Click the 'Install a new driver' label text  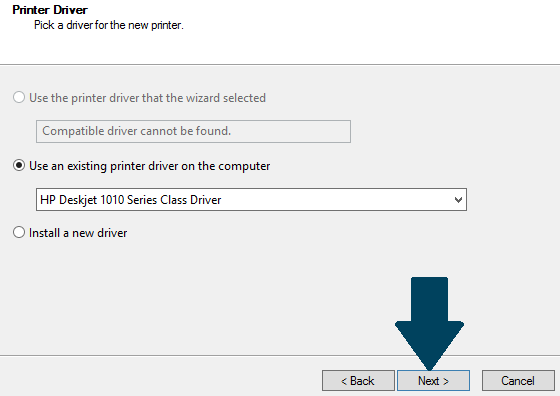[x=78, y=233]
